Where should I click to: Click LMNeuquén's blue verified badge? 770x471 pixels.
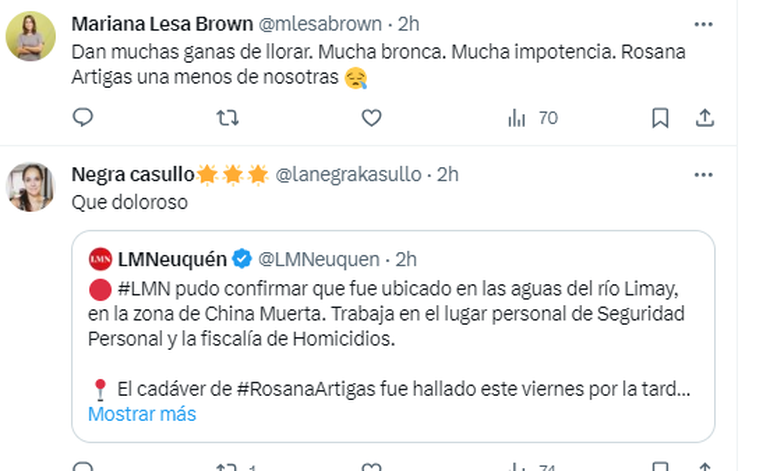(x=242, y=260)
